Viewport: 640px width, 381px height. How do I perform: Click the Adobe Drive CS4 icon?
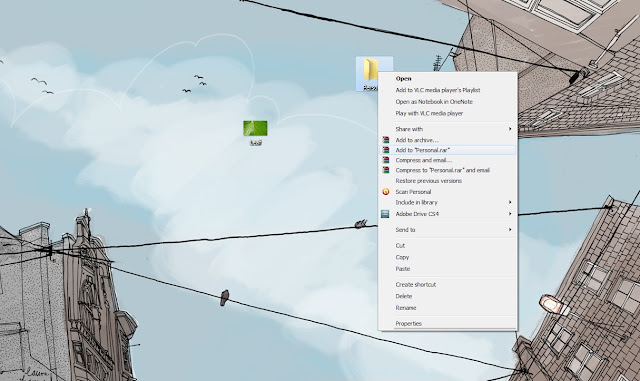coord(385,214)
